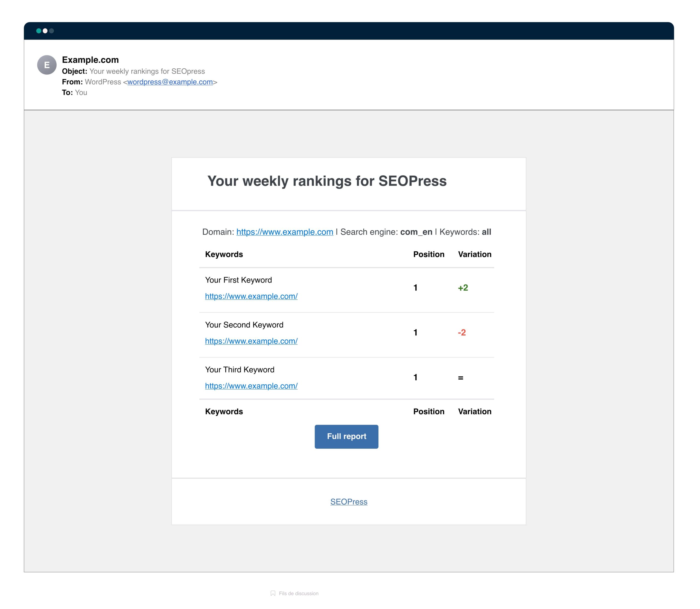This screenshot has height=609, width=700.
Task: Click the Your First Keyword row text
Action: click(238, 280)
